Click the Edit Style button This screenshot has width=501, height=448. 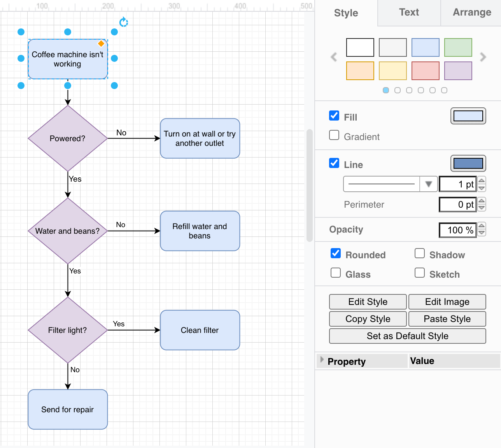(x=367, y=302)
